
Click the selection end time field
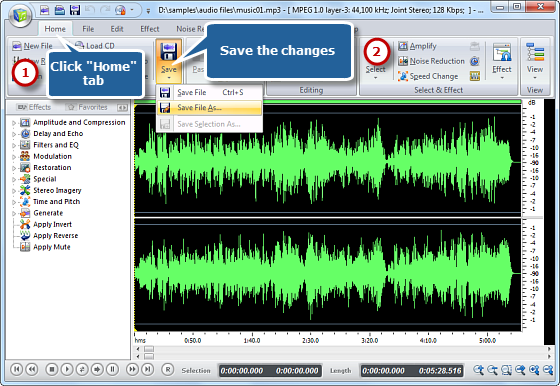pos(297,371)
